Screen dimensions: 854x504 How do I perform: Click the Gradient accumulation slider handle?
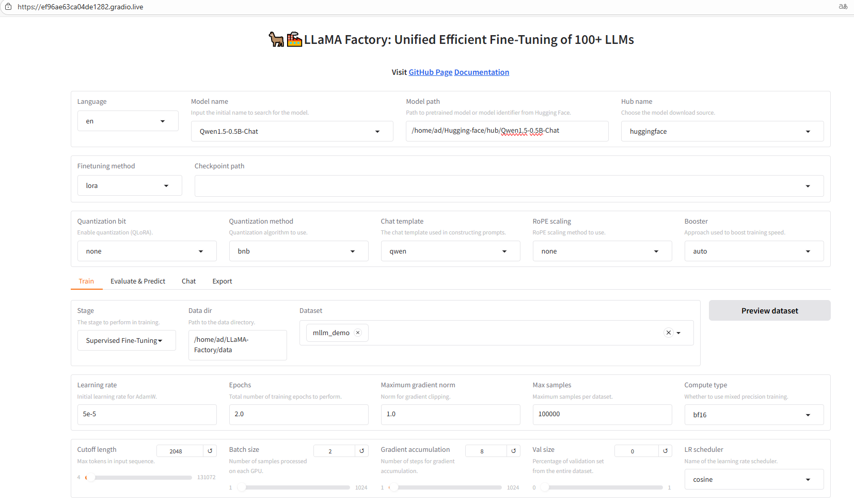[x=393, y=487]
